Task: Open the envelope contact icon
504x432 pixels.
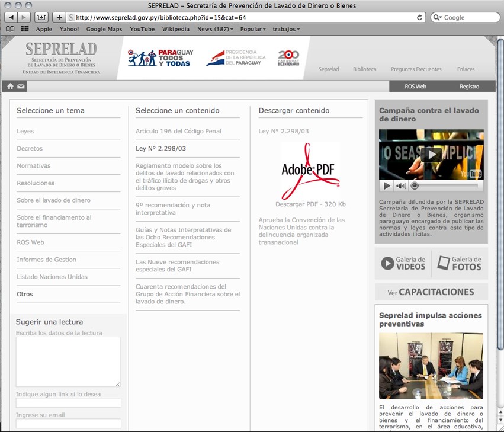Action: coord(21,86)
